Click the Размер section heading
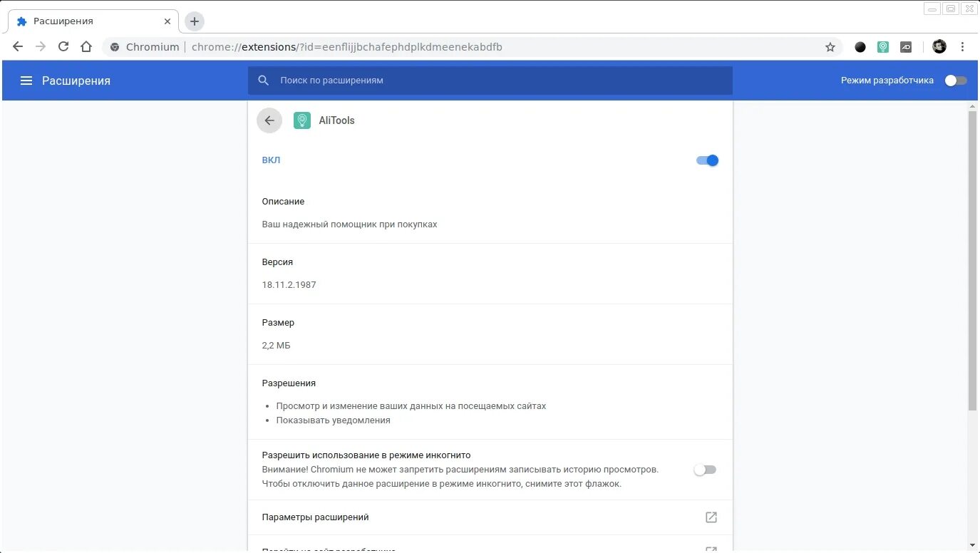 click(x=278, y=323)
